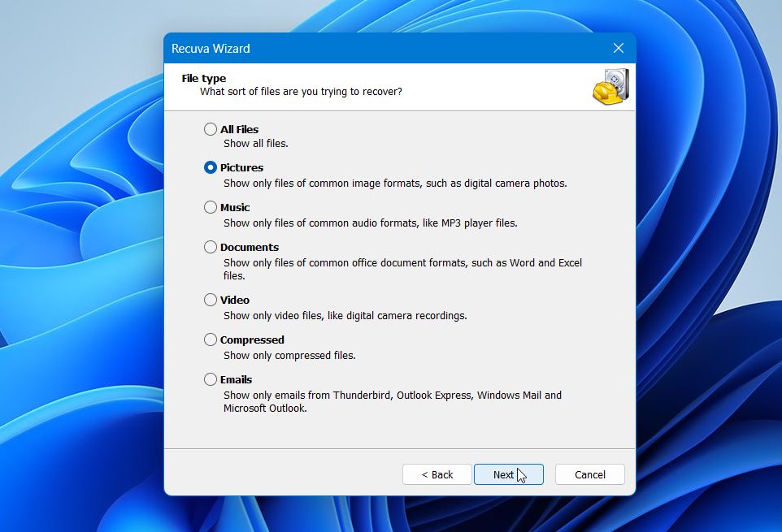
Task: Click the All Files label text
Action: [x=238, y=129]
